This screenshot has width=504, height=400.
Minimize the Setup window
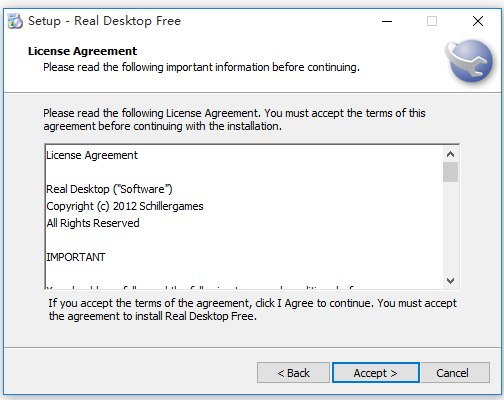click(x=387, y=21)
